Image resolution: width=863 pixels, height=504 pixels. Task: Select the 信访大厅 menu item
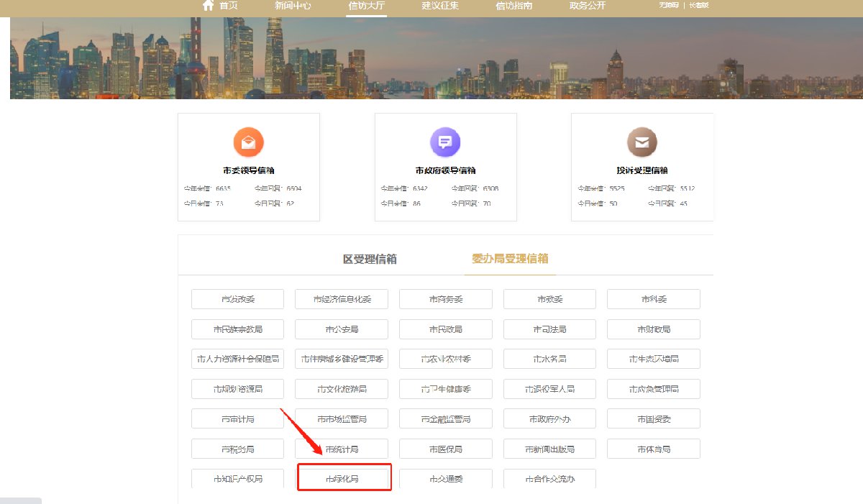coord(366,6)
